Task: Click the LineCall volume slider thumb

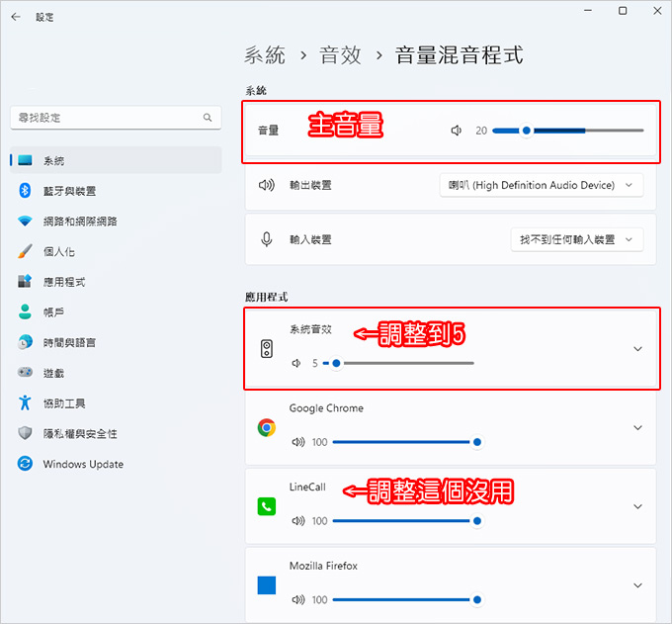Action: [x=477, y=520]
